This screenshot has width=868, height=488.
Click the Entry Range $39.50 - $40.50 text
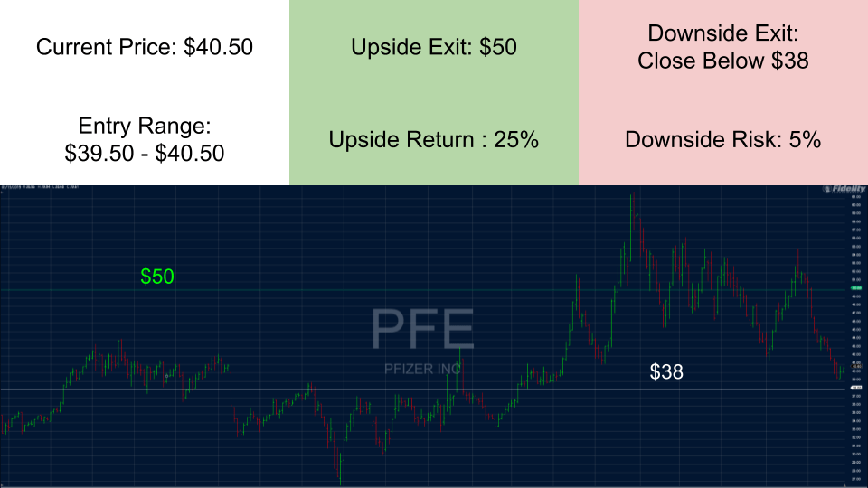145,139
